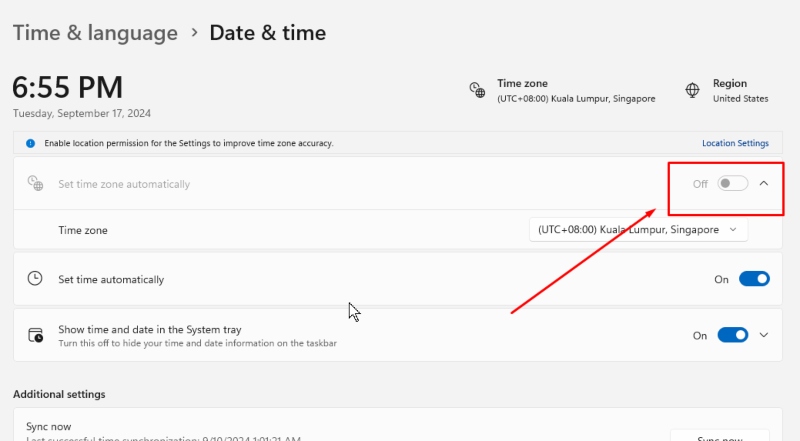Turn off Set time automatically
Image resolution: width=800 pixels, height=441 pixels.
coord(754,279)
